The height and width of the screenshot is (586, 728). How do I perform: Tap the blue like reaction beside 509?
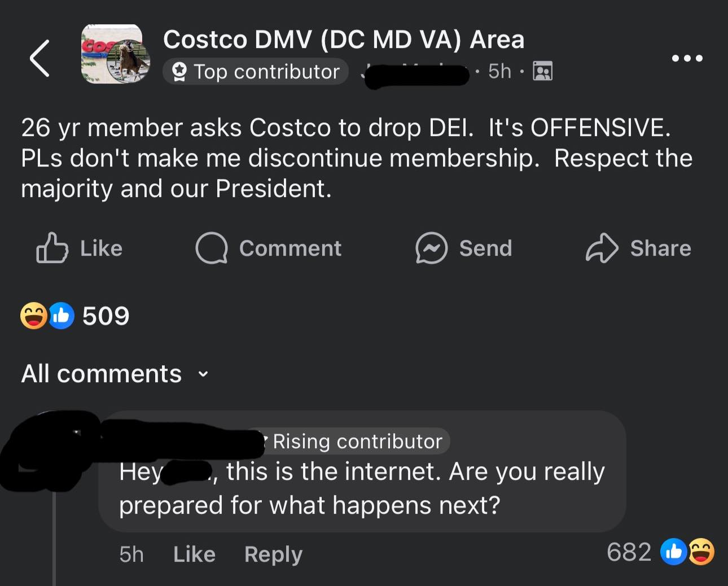pyautogui.click(x=61, y=316)
